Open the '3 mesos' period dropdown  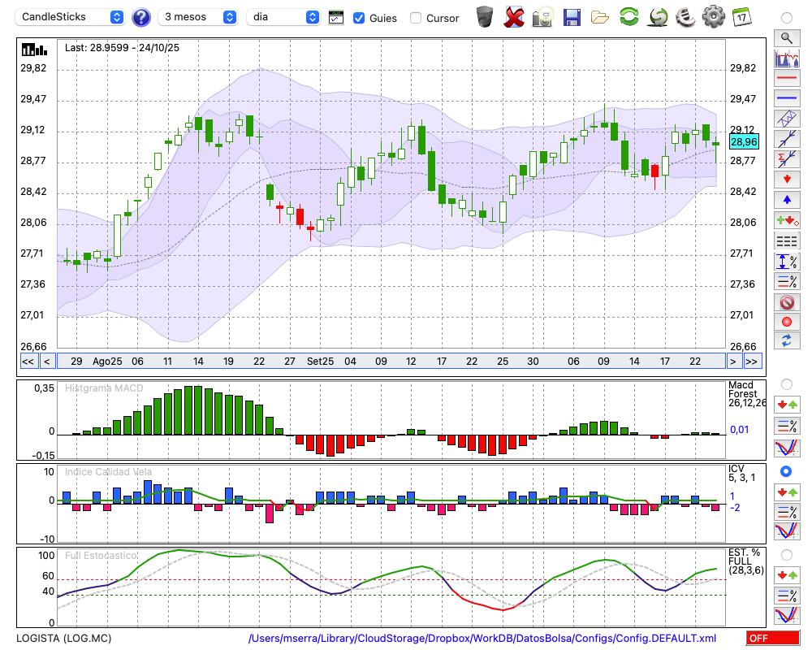click(x=198, y=17)
